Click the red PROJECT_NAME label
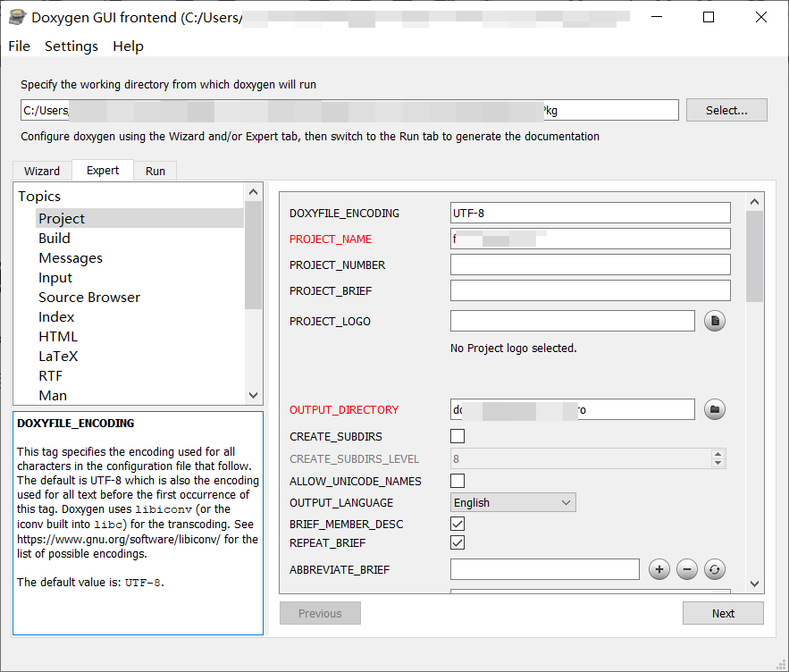Viewport: 789px width, 672px height. point(331,239)
